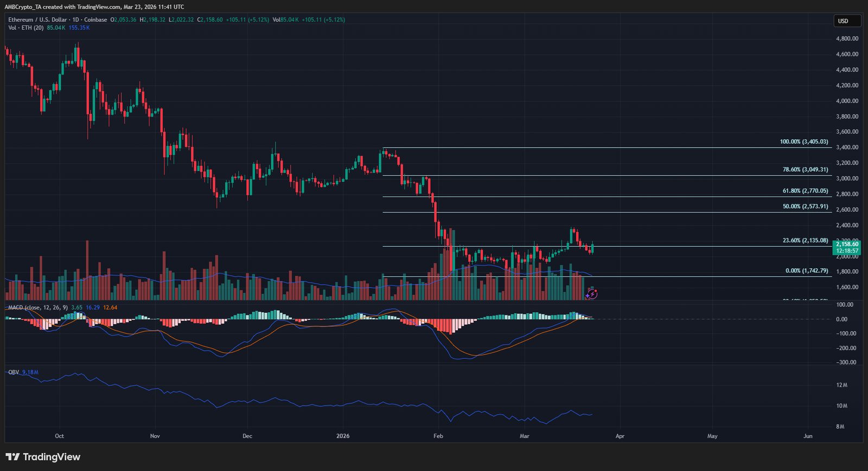Image resolution: width=868 pixels, height=471 pixels.
Task: Click the 50.00% Fibonacci level label
Action: click(x=805, y=207)
